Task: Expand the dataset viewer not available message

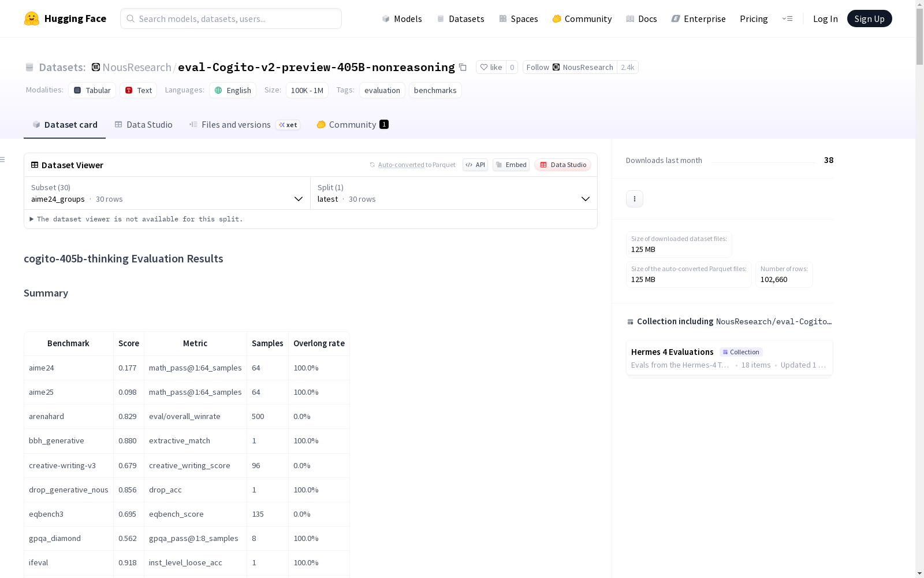Action: coord(136,219)
